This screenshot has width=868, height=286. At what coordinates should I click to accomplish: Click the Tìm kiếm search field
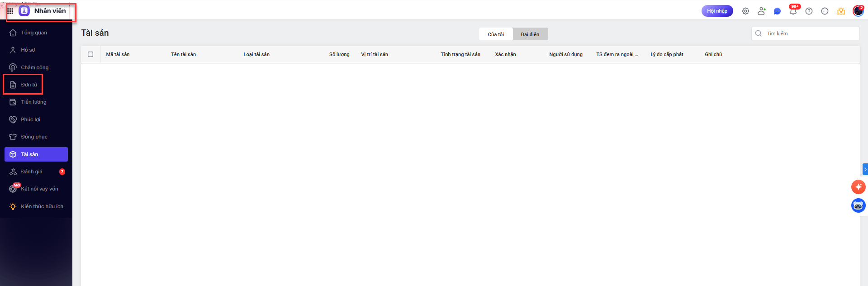click(806, 33)
